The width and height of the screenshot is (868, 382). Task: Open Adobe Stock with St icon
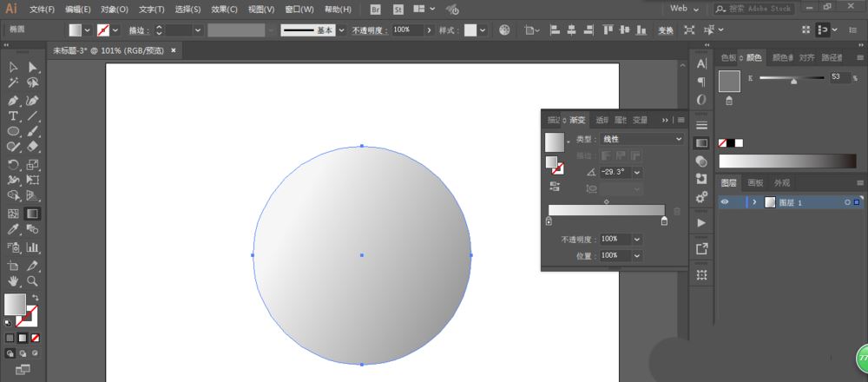398,10
